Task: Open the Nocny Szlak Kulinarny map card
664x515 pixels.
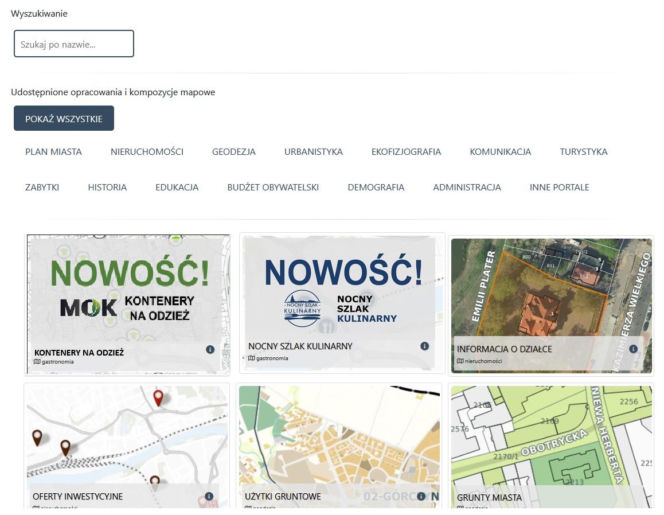Action: [342, 303]
